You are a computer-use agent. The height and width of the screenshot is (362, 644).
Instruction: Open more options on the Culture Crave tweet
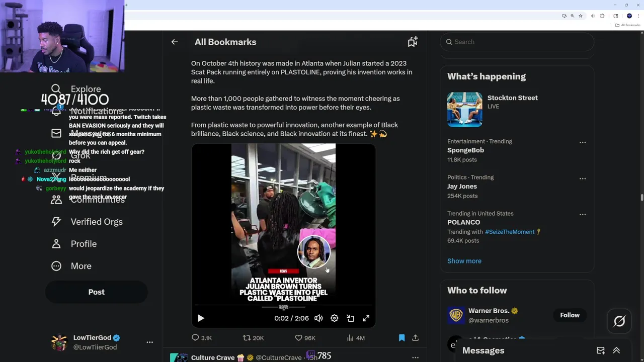(x=416, y=357)
